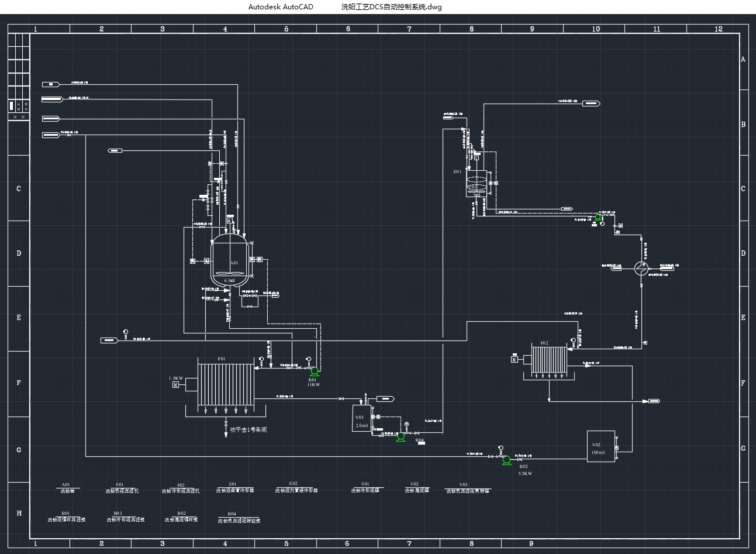This screenshot has width=756, height=554.
Task: Select the green B01 pump symbol
Action: click(x=314, y=371)
